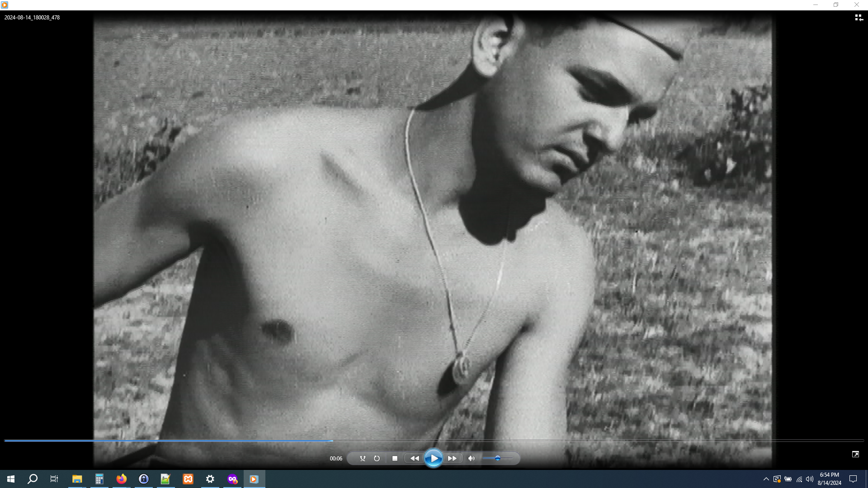Open the padlock password manager app
The width and height of the screenshot is (868, 488).
click(x=143, y=479)
